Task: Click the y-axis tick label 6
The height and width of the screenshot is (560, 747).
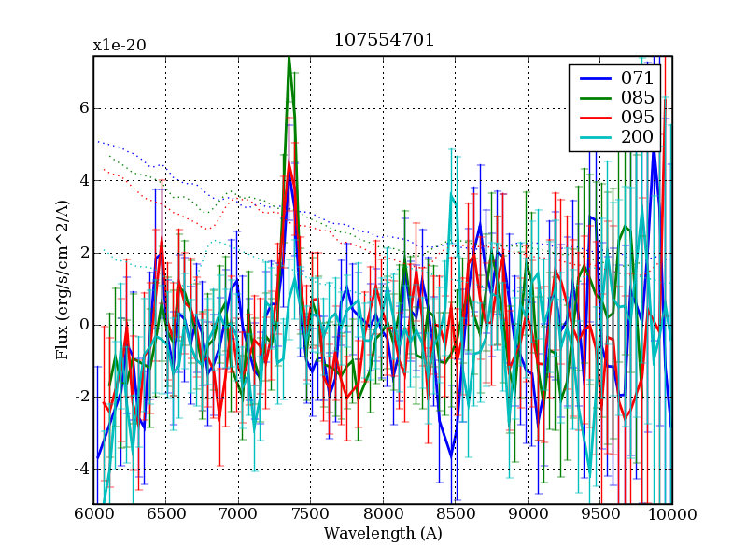Action: 83,108
